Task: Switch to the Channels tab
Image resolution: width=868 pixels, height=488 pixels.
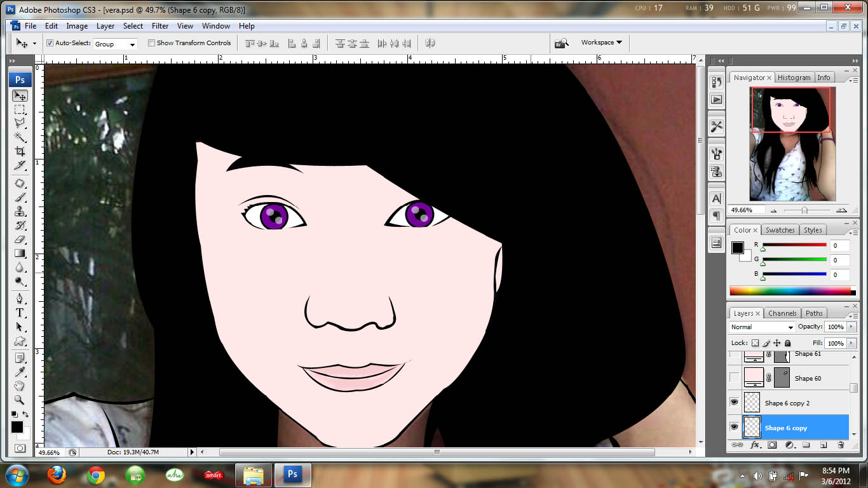Action: point(782,313)
